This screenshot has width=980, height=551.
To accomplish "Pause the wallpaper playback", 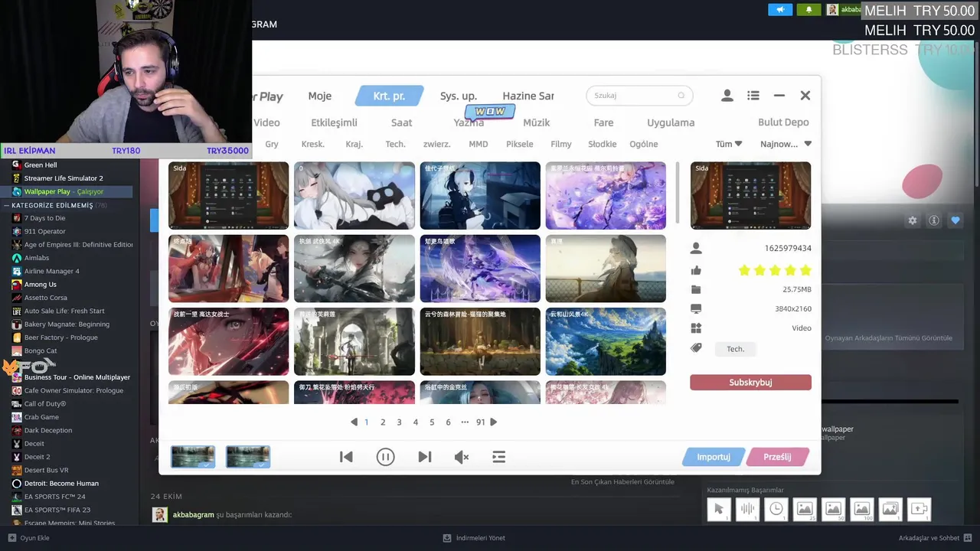I will pyautogui.click(x=385, y=457).
